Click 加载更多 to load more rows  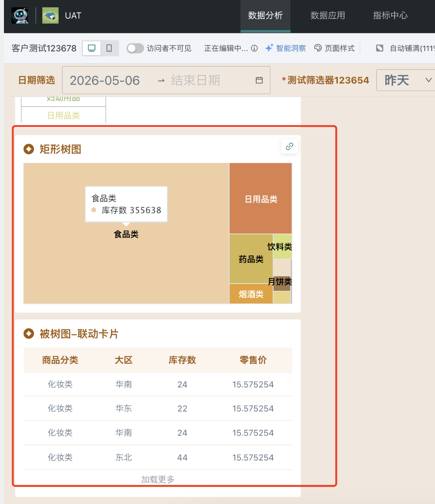158,479
